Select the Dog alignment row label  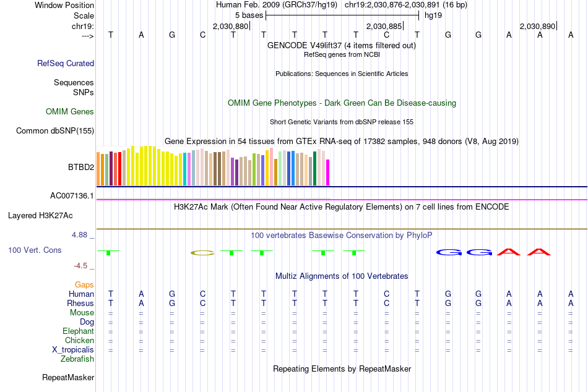click(87, 322)
